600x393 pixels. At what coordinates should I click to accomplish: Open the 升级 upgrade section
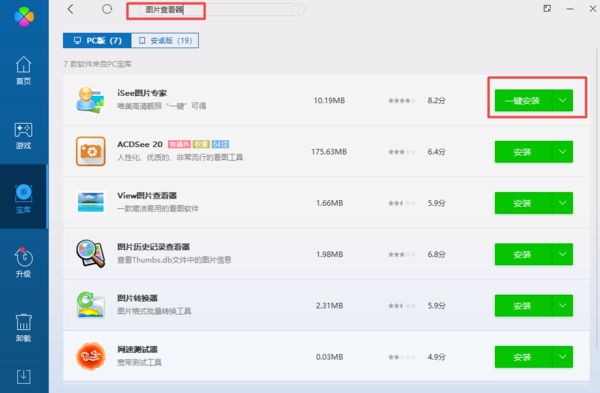click(x=24, y=263)
